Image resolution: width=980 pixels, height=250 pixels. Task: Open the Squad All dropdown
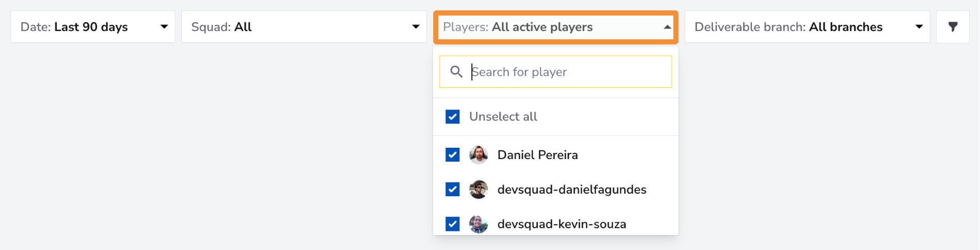coord(304,27)
